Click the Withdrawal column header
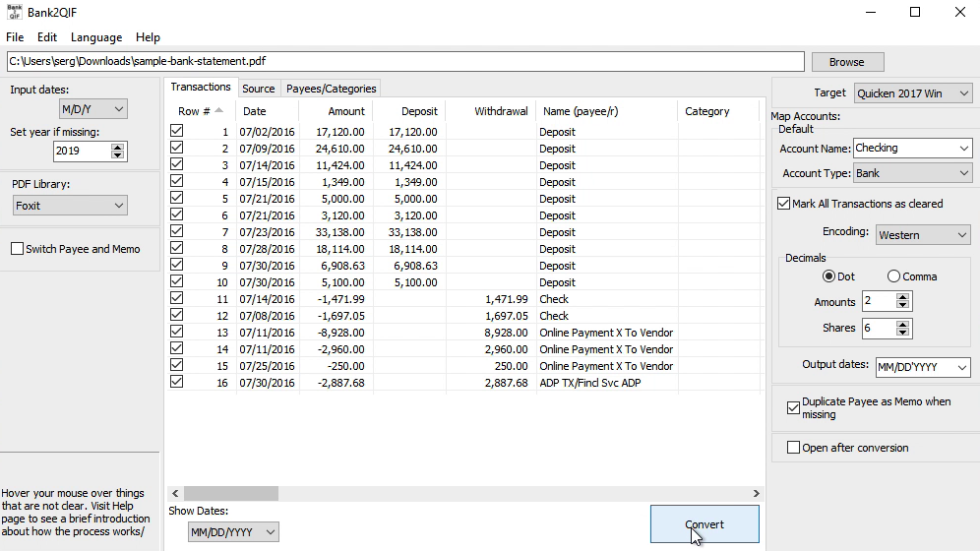Screen dimensions: 980x551 [x=491, y=111]
